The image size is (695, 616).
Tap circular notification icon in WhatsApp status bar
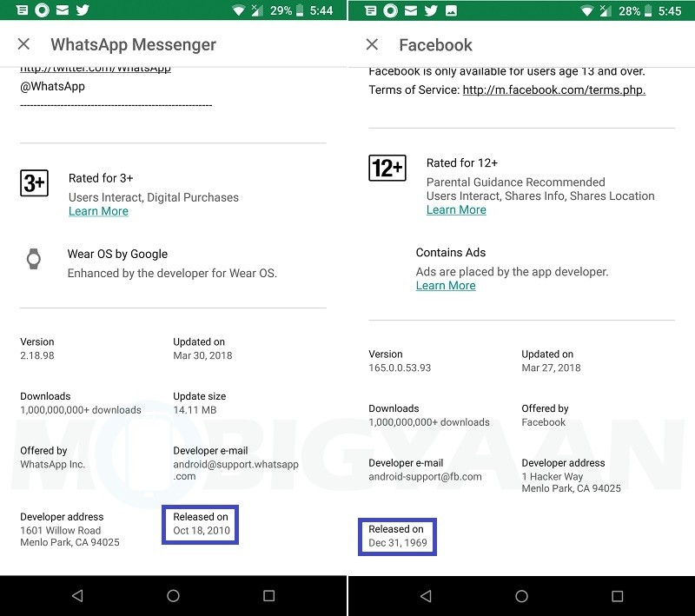point(42,10)
